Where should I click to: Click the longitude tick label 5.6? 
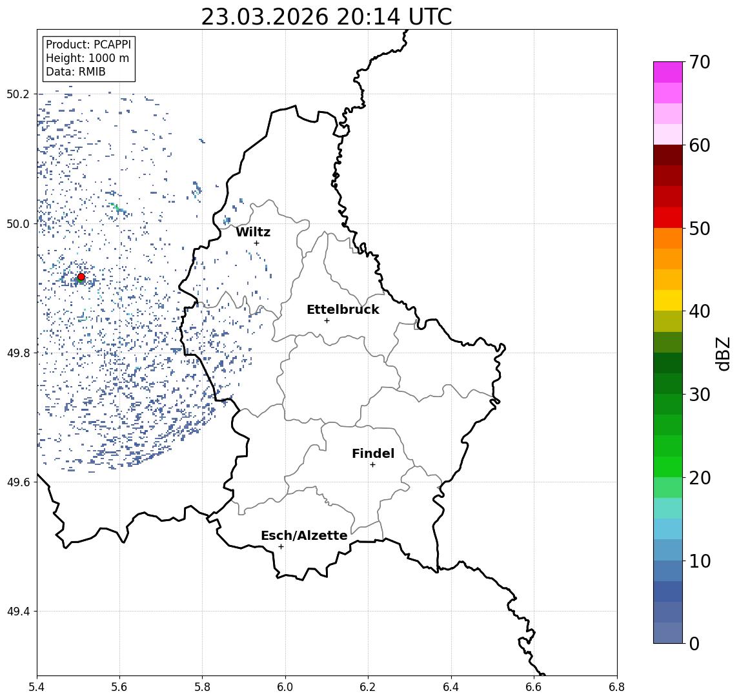click(x=119, y=687)
